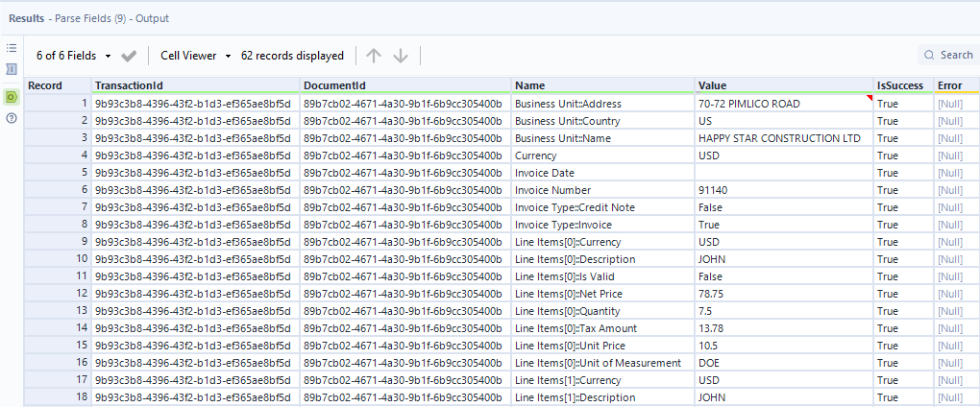Image resolution: width=980 pixels, height=407 pixels.
Task: Click the '70-72 PIMLICO ROAD' value cell
Action: [784, 104]
